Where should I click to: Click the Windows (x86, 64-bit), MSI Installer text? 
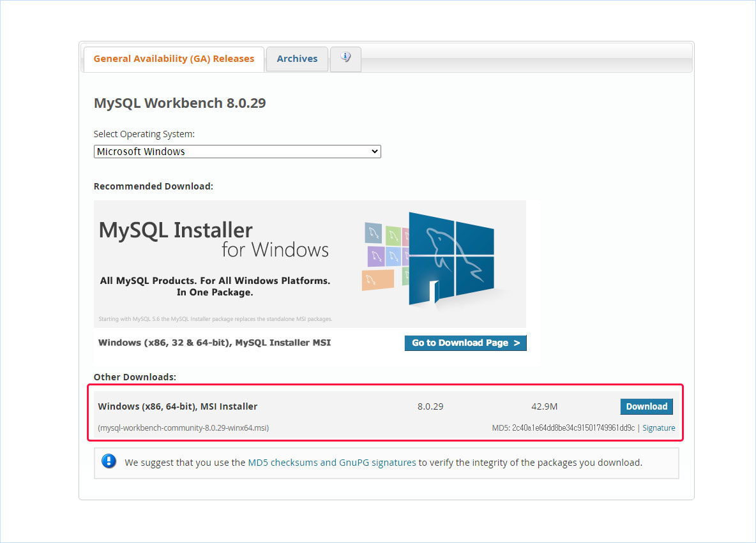click(178, 406)
